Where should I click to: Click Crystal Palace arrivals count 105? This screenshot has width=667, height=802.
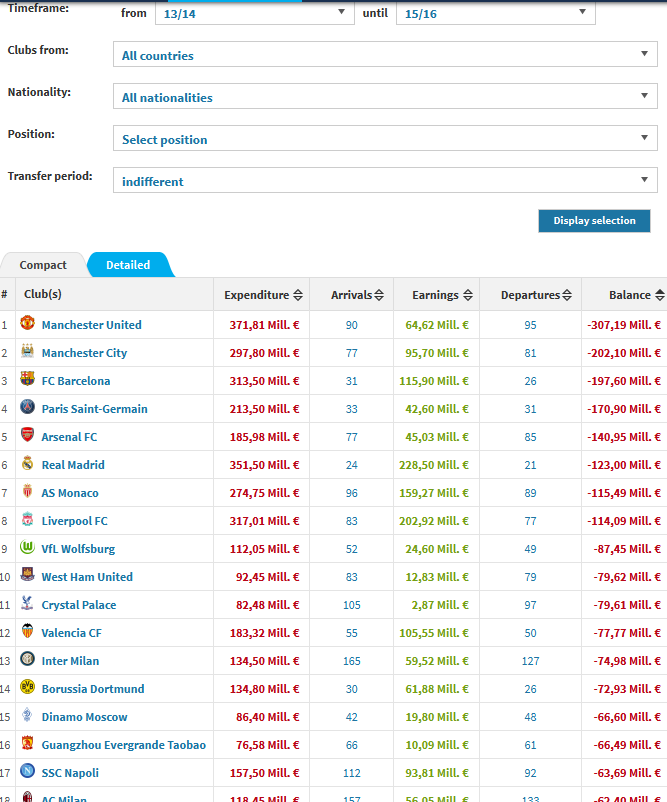tap(351, 605)
